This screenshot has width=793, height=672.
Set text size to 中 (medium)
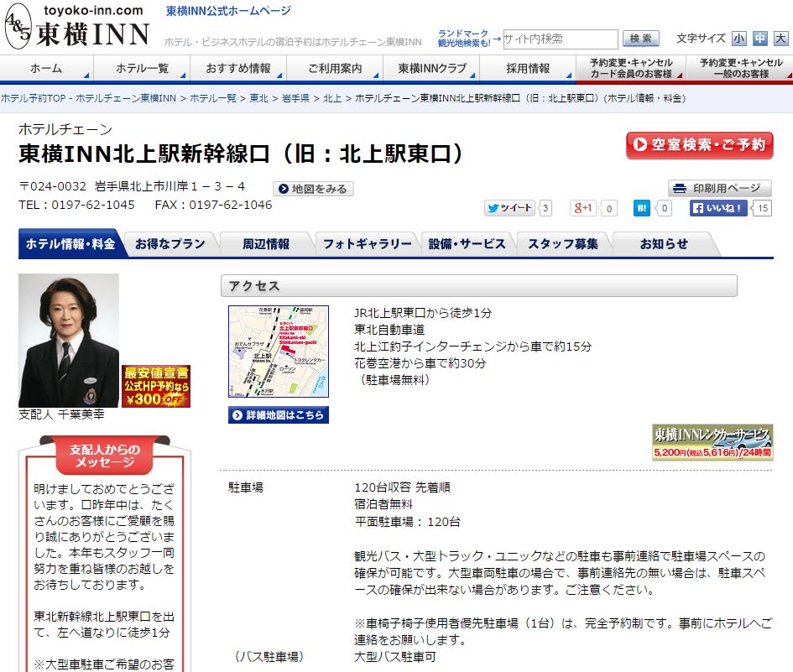coord(760,39)
